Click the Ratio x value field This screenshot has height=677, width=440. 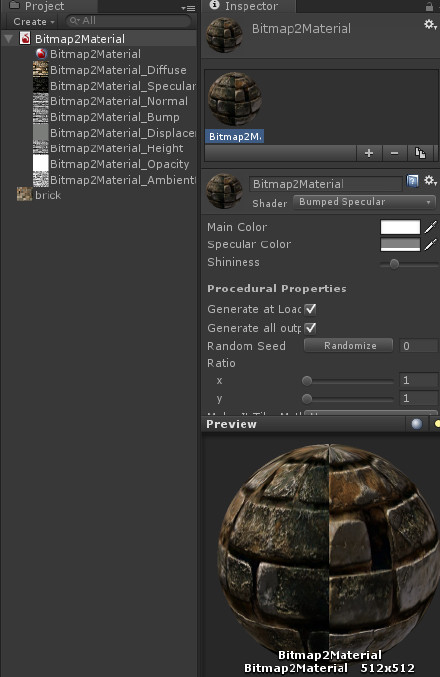point(418,380)
